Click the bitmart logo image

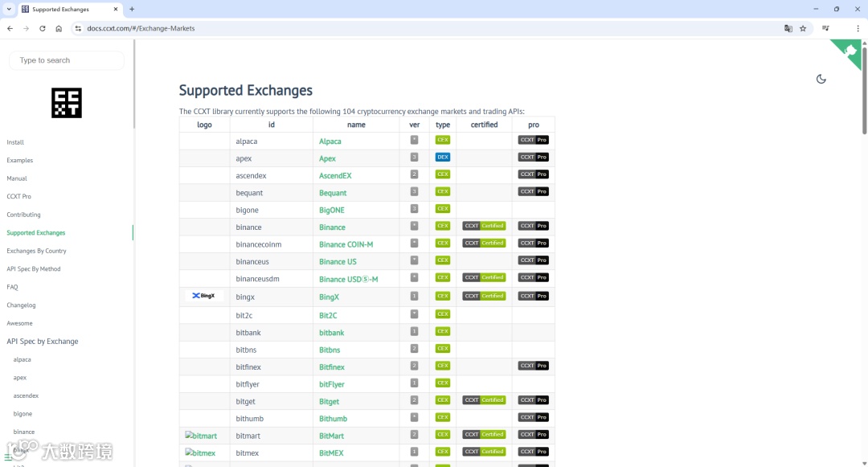point(201,436)
